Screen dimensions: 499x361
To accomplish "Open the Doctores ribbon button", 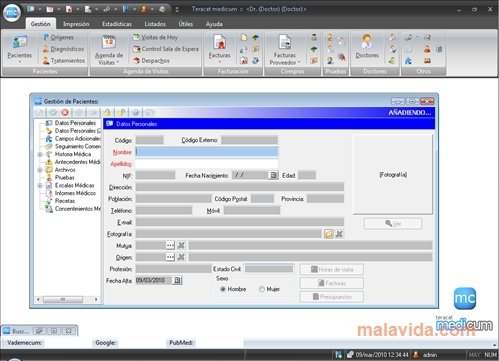I will tap(367, 48).
